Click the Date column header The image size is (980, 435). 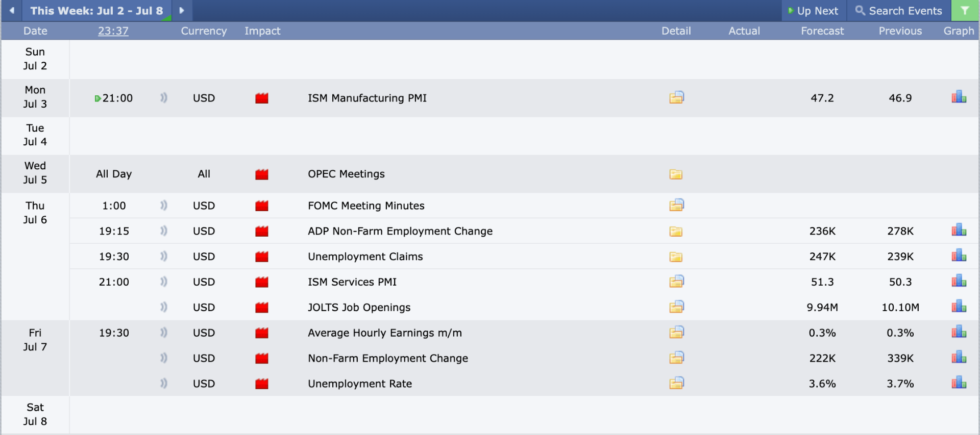coord(35,31)
